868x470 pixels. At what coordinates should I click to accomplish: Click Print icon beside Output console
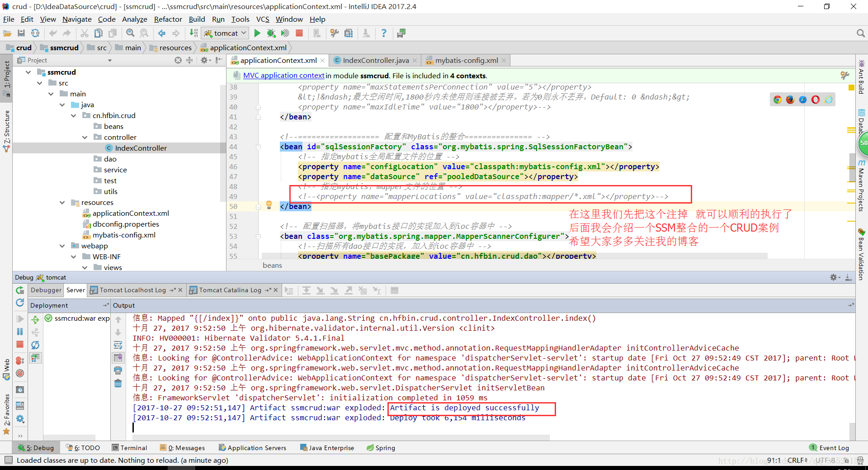[118, 370]
